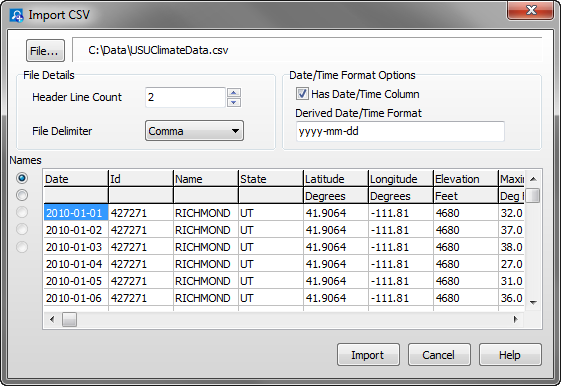Click the State column header
The image size is (561, 386).
coord(271,179)
